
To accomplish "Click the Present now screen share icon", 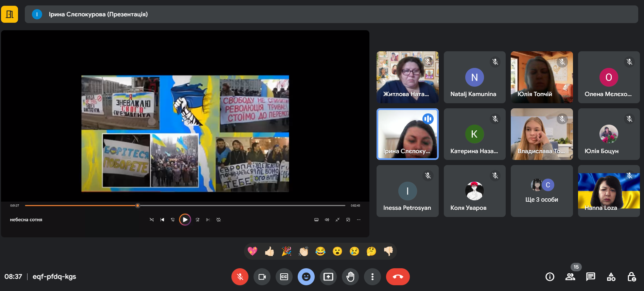I will 328,277.
